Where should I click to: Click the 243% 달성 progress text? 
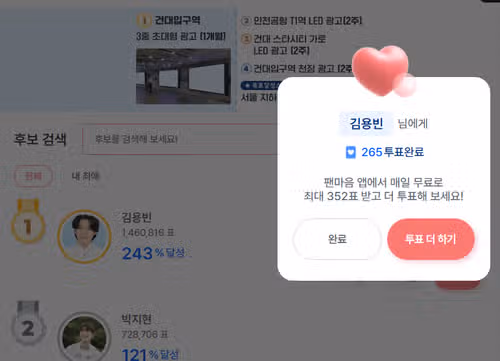(x=154, y=253)
